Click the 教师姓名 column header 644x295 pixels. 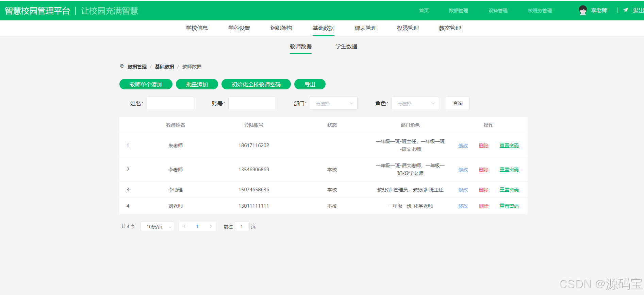tap(176, 125)
